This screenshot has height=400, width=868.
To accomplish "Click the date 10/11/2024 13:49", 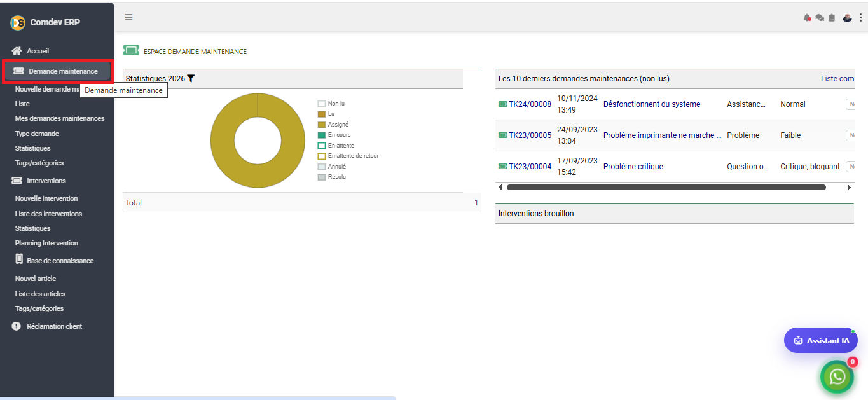I will (x=577, y=104).
